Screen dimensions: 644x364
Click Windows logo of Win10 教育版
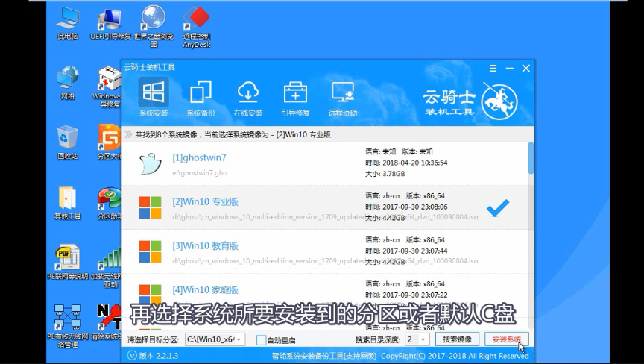(x=150, y=251)
